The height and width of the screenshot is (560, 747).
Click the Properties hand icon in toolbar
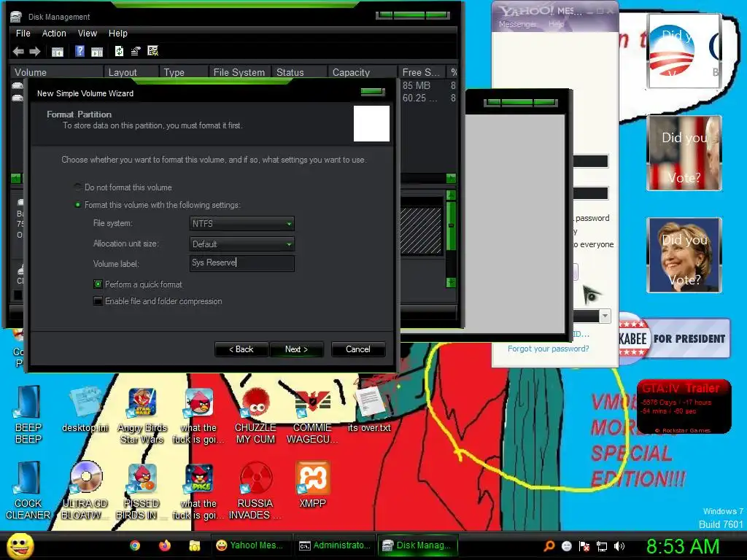click(136, 51)
